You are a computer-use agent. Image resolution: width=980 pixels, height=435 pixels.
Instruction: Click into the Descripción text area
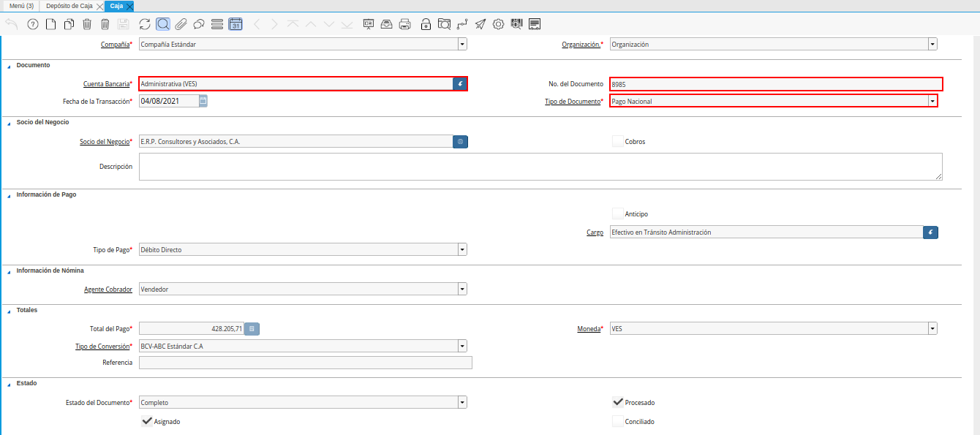(x=540, y=167)
